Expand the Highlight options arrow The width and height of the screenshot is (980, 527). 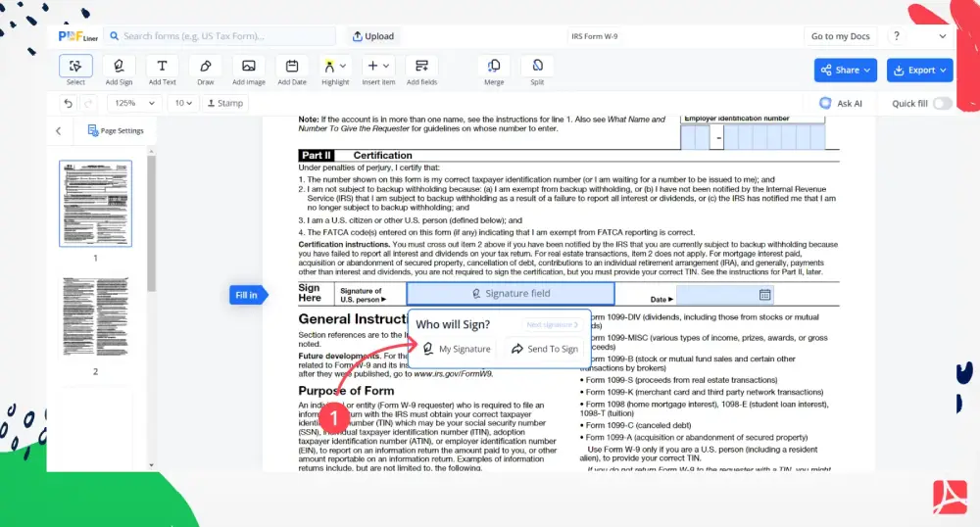[343, 67]
